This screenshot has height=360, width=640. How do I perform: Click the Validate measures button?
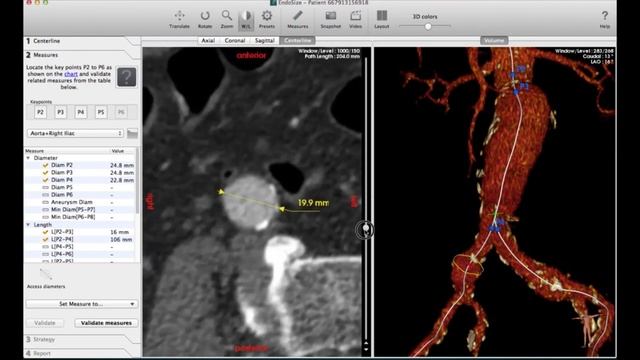106,323
